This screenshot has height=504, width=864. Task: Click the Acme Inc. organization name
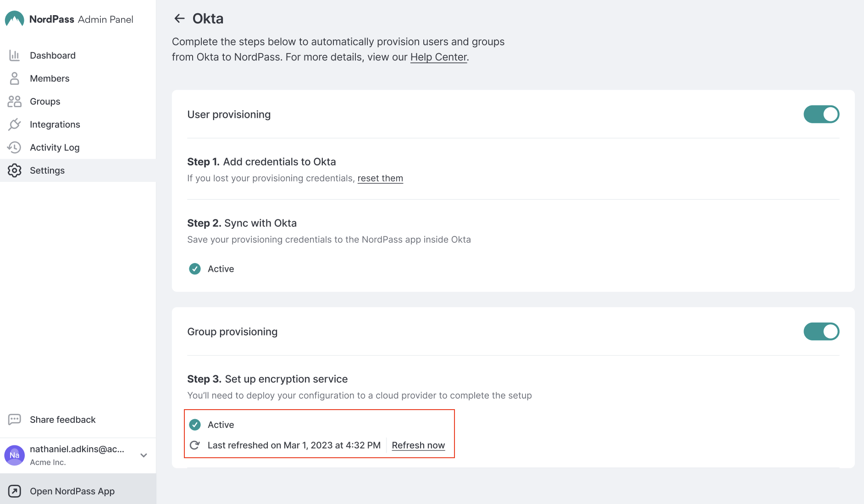[48, 462]
